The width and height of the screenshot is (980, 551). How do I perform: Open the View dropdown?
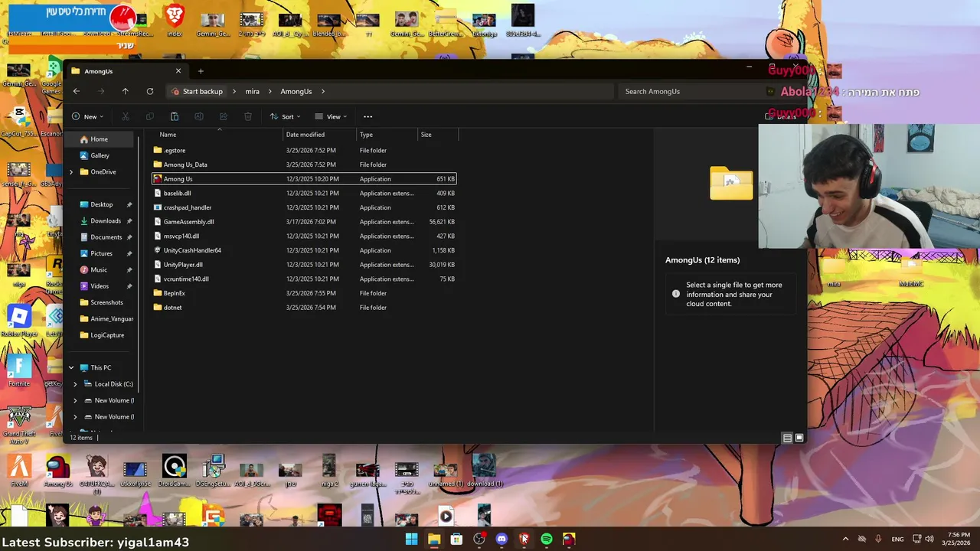(331, 116)
